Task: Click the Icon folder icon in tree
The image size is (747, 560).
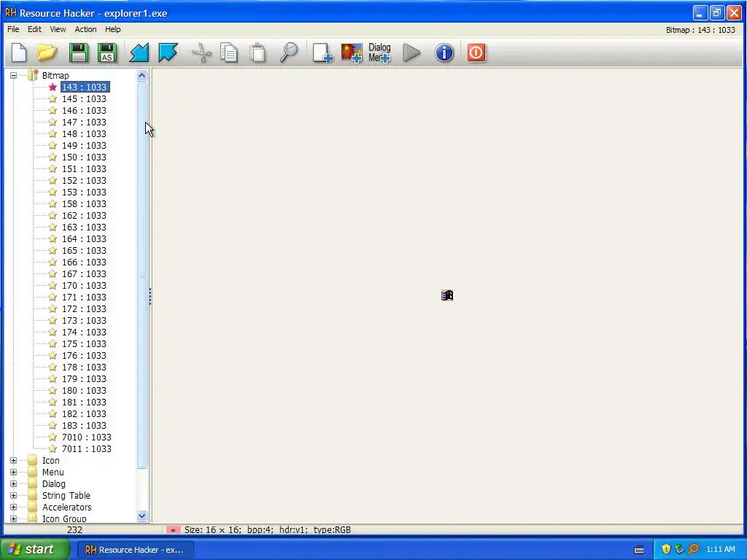Action: point(32,460)
